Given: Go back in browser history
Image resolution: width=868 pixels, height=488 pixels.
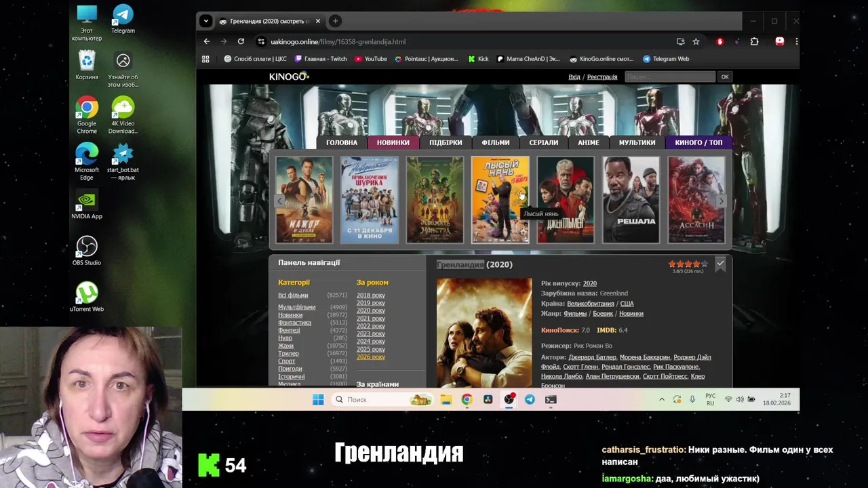Looking at the screenshot, I should point(207,41).
